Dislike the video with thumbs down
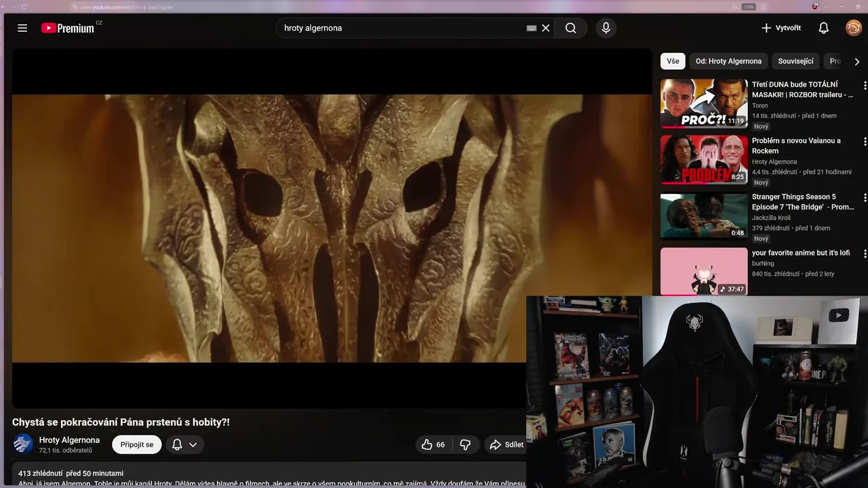Screen dimensions: 868x488 [x=465, y=445]
